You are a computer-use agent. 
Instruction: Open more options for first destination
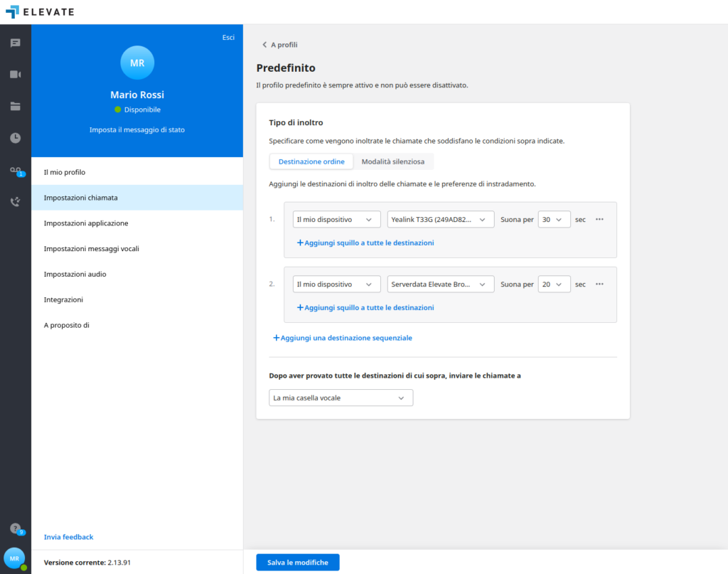point(599,220)
